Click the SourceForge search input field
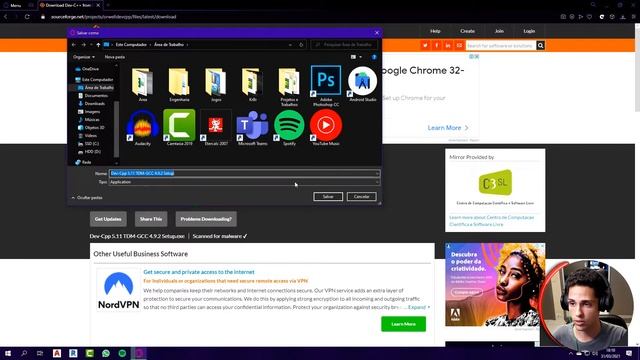This screenshot has height=360, width=640. pos(501,45)
